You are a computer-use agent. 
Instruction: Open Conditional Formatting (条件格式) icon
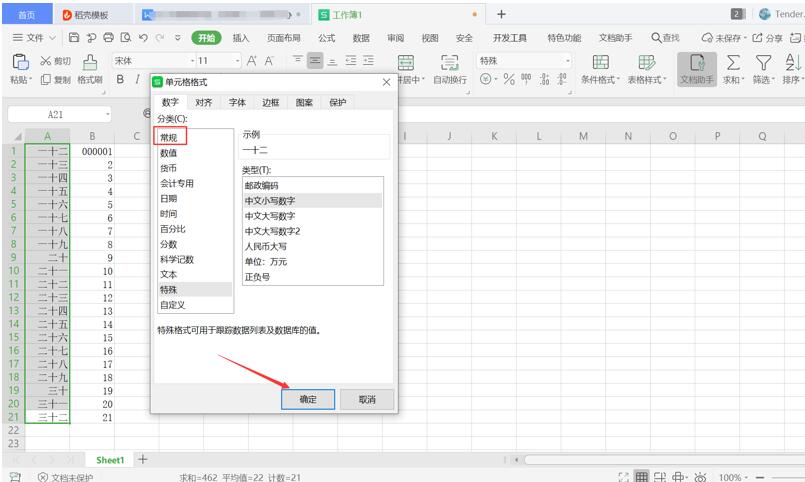(601, 62)
